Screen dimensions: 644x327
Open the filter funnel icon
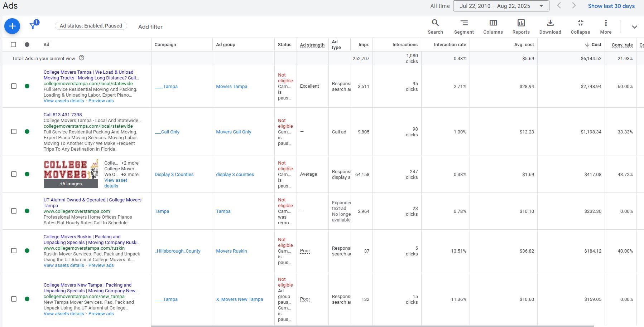pos(34,25)
